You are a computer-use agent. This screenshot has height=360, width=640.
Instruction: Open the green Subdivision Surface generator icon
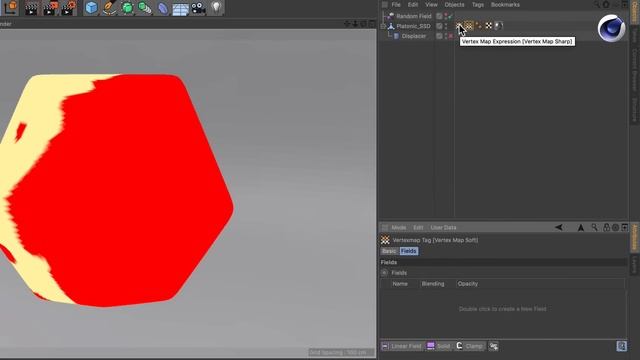tap(127, 8)
